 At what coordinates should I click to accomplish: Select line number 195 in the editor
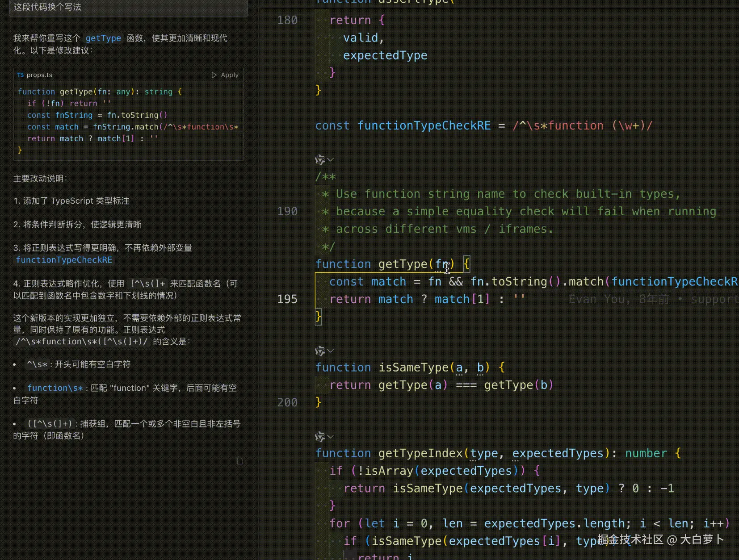pyautogui.click(x=287, y=299)
